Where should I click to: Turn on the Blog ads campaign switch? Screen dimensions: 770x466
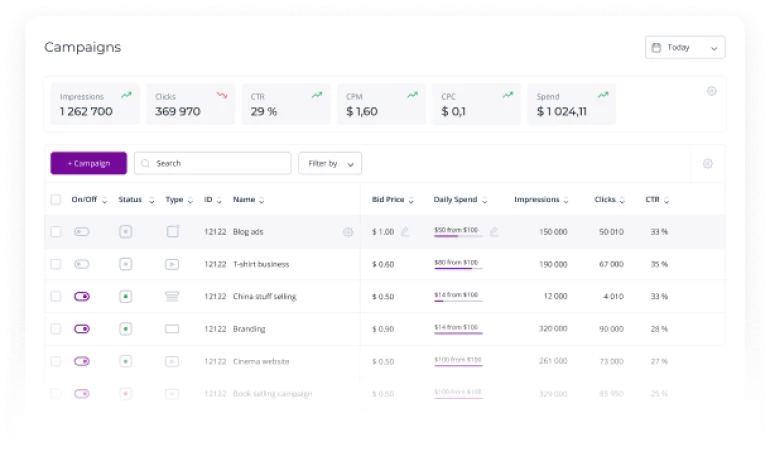click(82, 232)
